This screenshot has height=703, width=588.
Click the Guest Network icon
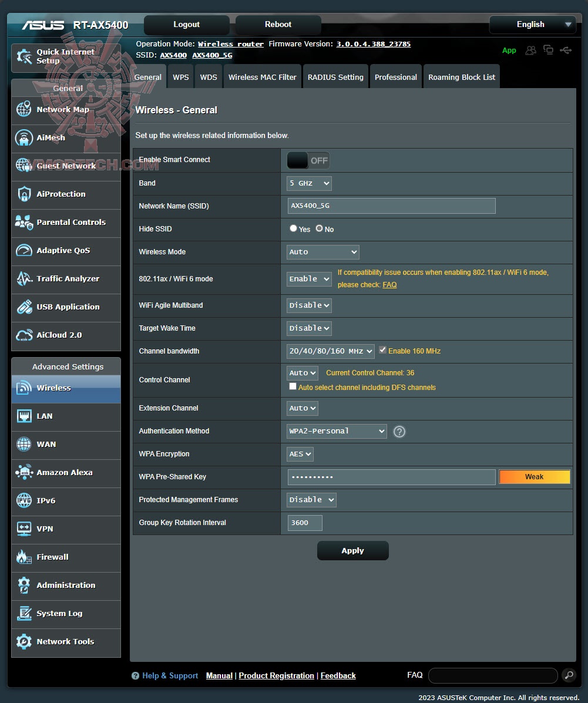pyautogui.click(x=23, y=166)
